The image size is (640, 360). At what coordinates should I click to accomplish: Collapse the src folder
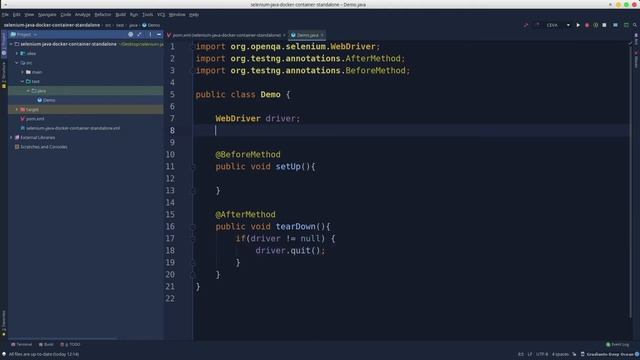[17, 63]
